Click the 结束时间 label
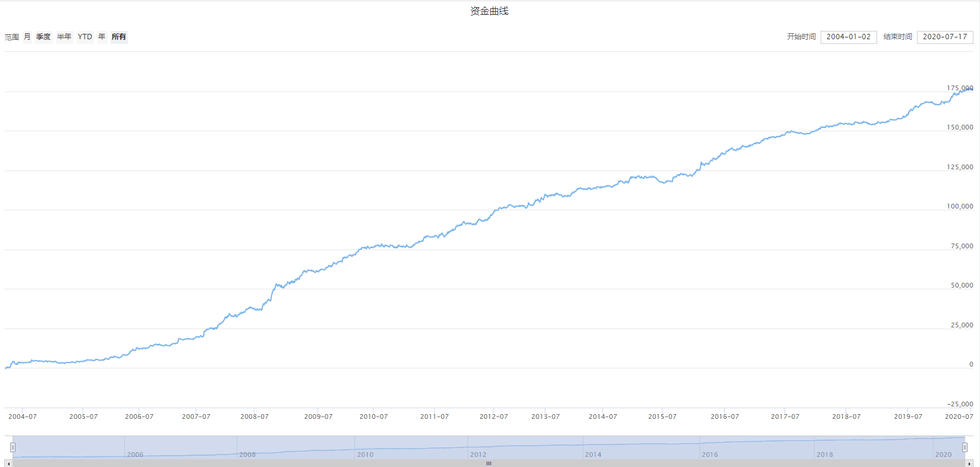Screen dimensions: 980x467 (898, 37)
